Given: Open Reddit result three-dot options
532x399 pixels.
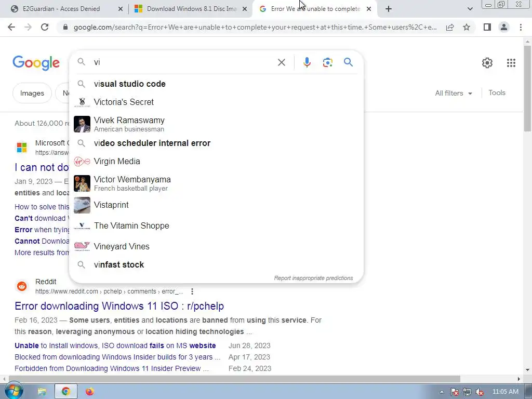Looking at the screenshot, I should coord(192,291).
